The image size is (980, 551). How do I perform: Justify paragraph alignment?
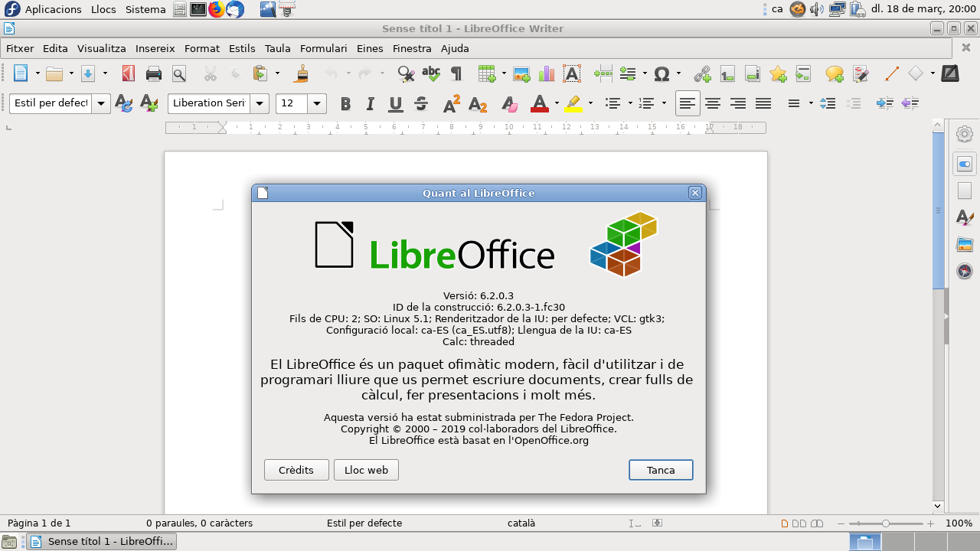[x=763, y=103]
